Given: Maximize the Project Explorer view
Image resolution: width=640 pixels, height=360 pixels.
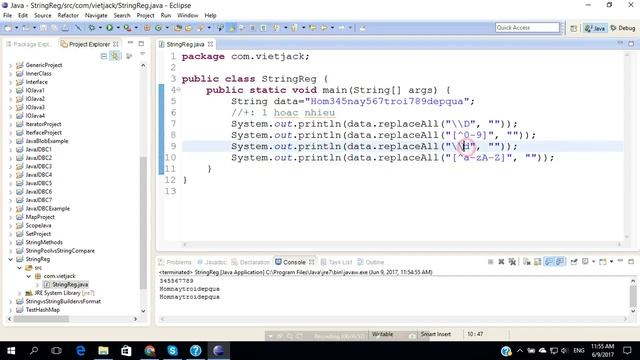Looking at the screenshot, I should pos(141,43).
